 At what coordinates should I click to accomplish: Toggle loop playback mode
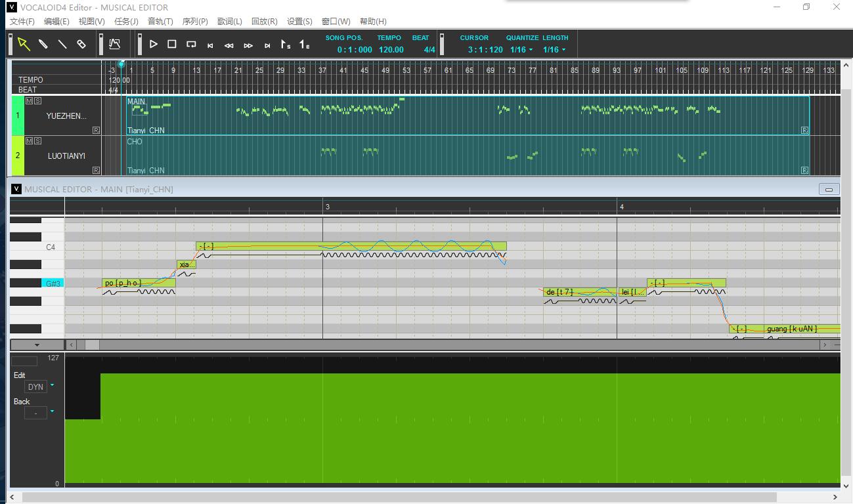click(x=191, y=44)
